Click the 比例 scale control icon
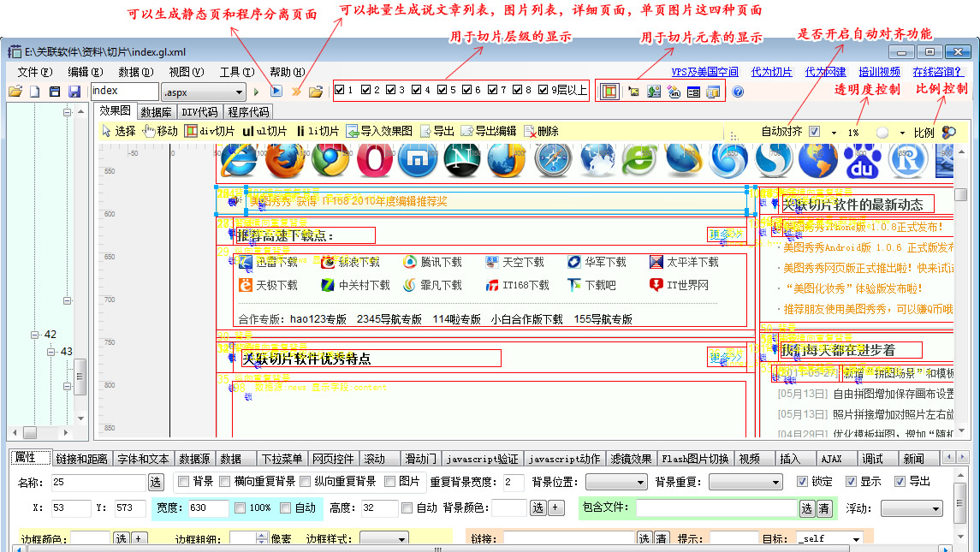 coord(948,132)
